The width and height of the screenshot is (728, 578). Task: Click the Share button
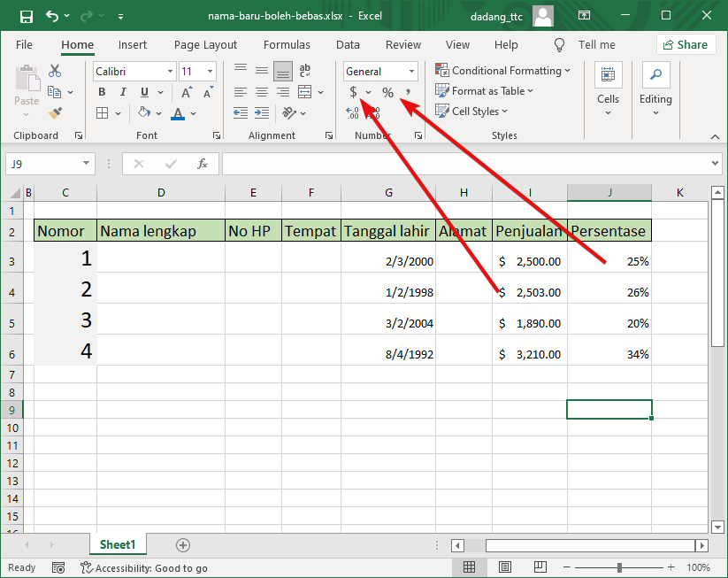pyautogui.click(x=686, y=44)
